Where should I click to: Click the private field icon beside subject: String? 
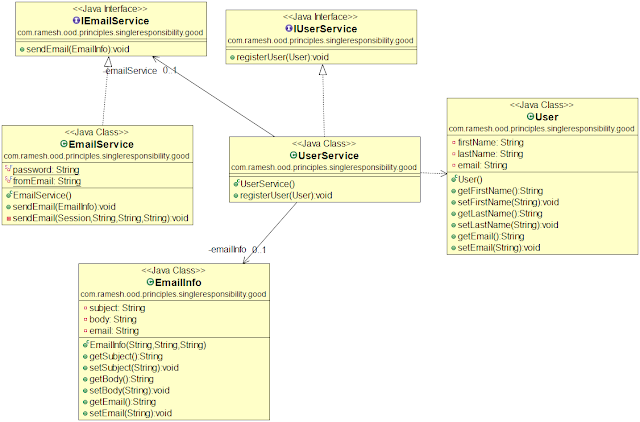[x=85, y=308]
